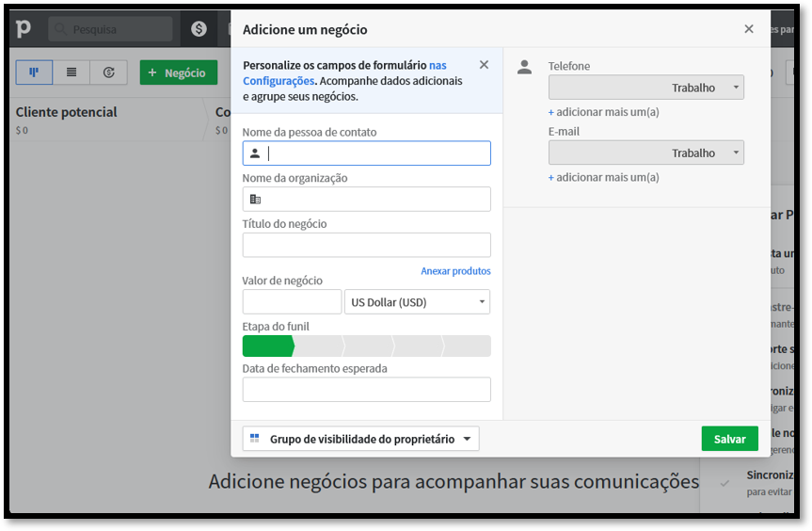Open forecast view icon
Screen dimensions: 812x531
click(109, 72)
